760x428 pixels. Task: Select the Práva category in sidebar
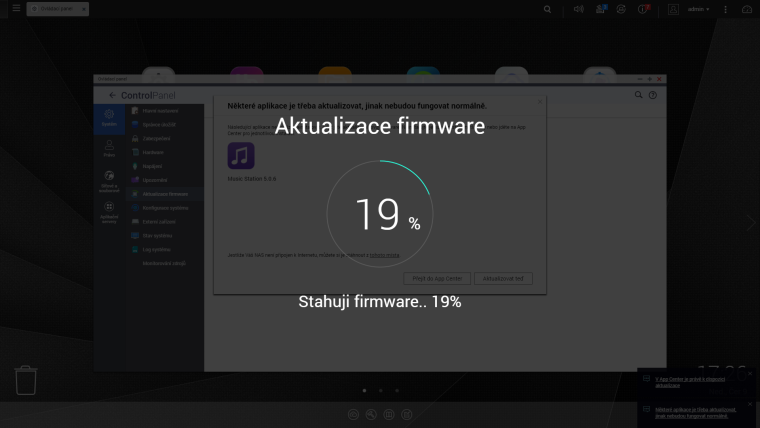(x=109, y=148)
